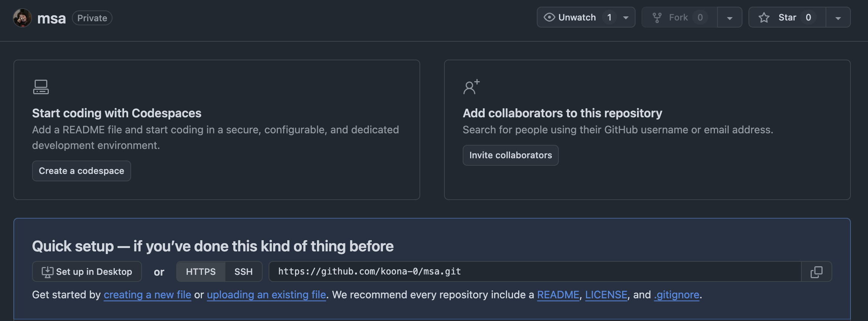868x321 pixels.
Task: Click the add collaborator person icon
Action: [x=471, y=87]
